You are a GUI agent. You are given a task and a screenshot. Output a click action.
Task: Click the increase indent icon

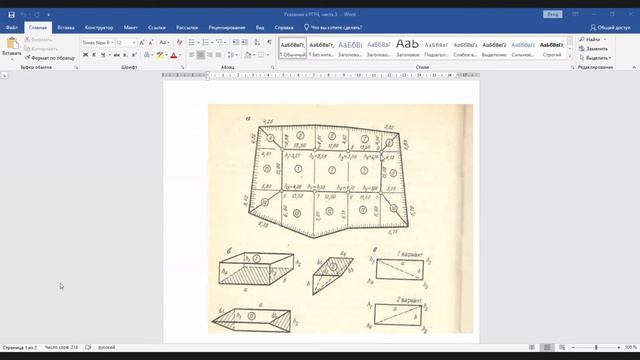(x=244, y=42)
